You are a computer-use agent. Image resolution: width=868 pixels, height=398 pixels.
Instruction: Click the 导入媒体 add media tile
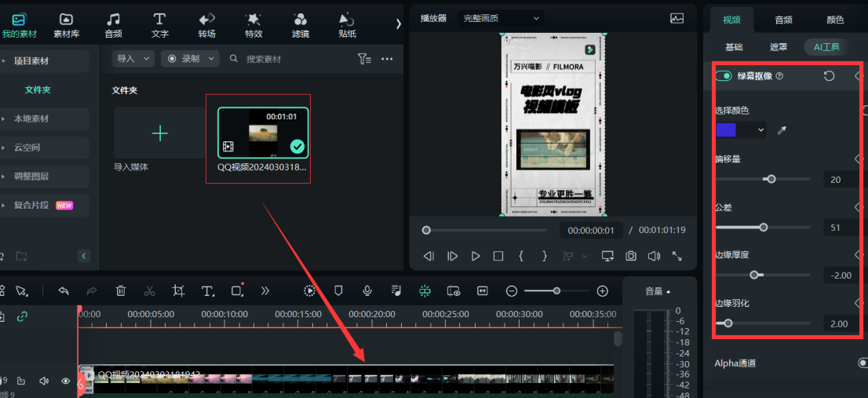pyautogui.click(x=159, y=133)
